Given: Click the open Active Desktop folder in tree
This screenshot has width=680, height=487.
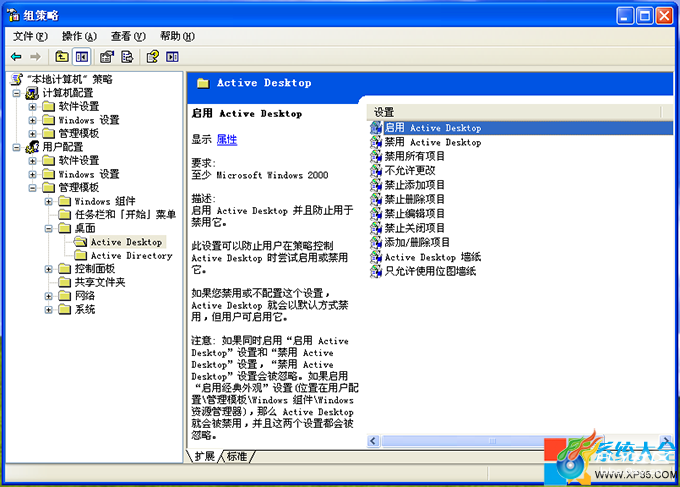Looking at the screenshot, I should coord(81,242).
